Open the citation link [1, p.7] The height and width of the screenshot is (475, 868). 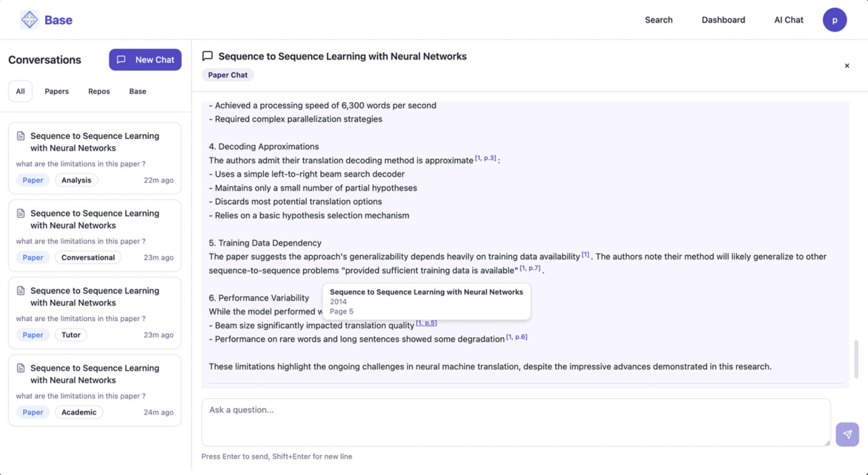tap(530, 268)
